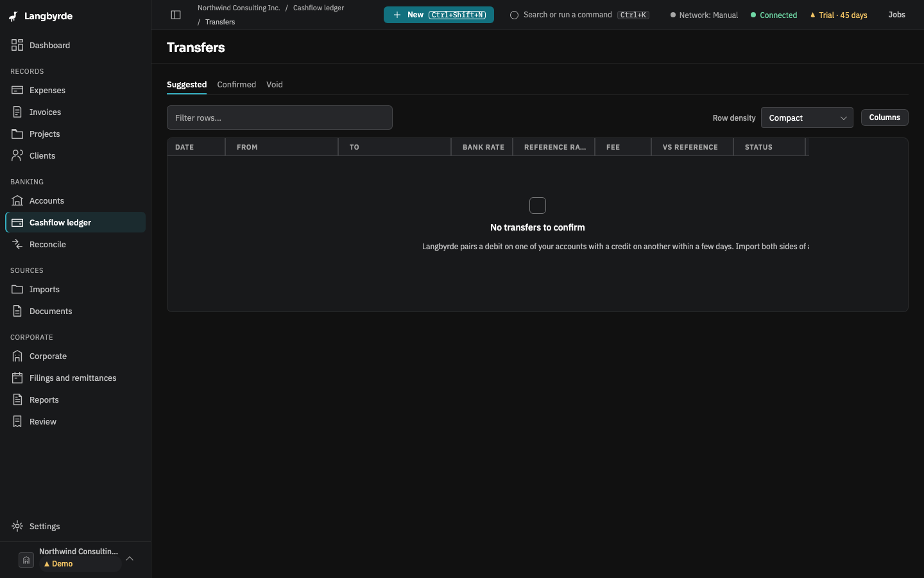The width and height of the screenshot is (924, 578).
Task: Toggle the sidebar panel button
Action: click(x=176, y=15)
